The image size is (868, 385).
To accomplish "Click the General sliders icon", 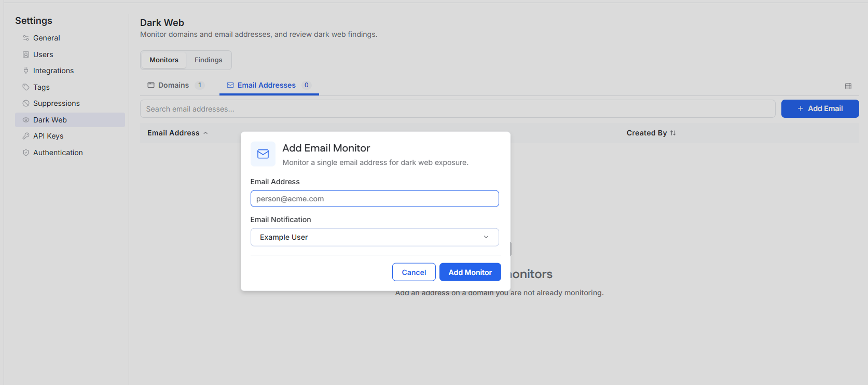I will 26,38.
